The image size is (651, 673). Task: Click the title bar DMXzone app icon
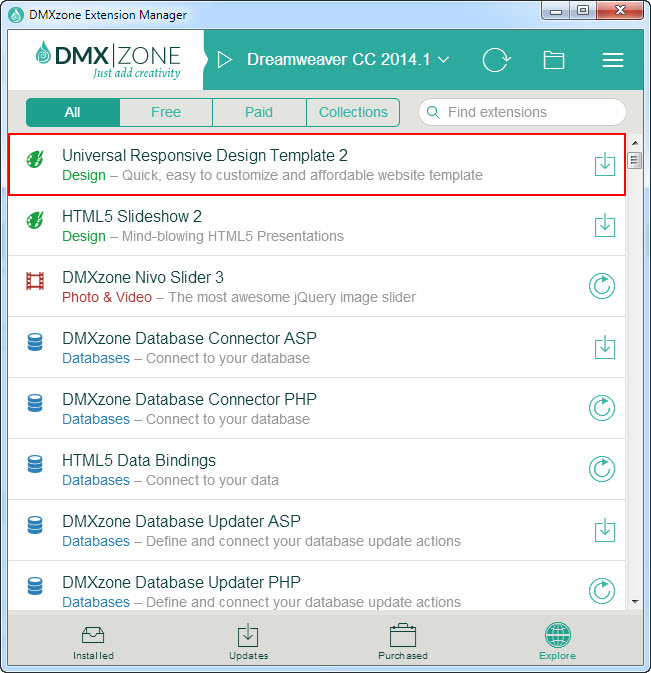point(16,15)
